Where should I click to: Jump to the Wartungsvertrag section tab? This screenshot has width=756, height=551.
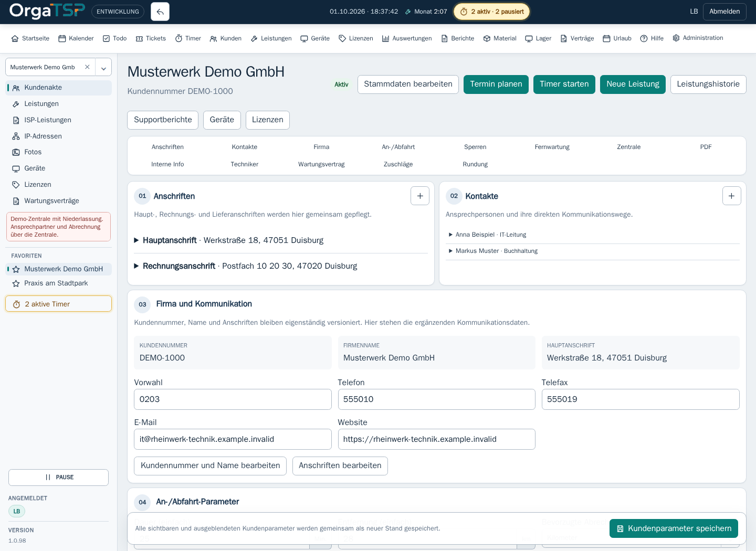tap(321, 164)
